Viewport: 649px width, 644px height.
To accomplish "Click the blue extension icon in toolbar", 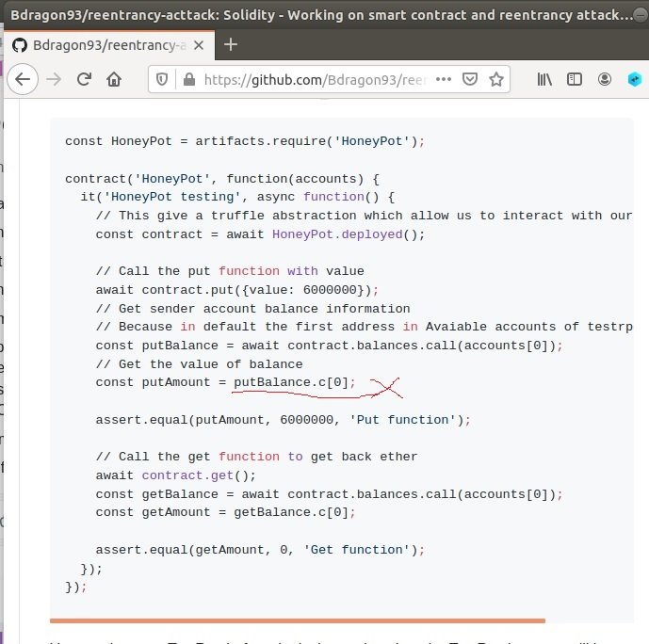I will [635, 80].
